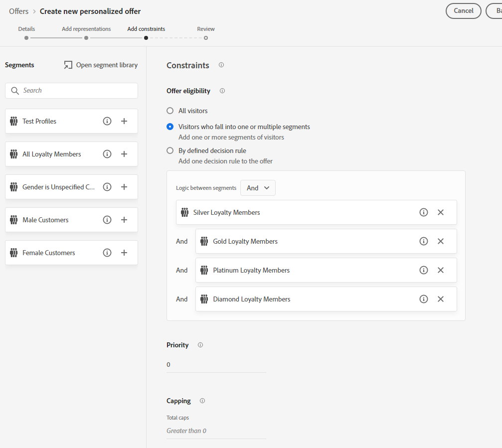The image size is (502, 448).
Task: Open Constraints help info icon
Action: click(221, 65)
